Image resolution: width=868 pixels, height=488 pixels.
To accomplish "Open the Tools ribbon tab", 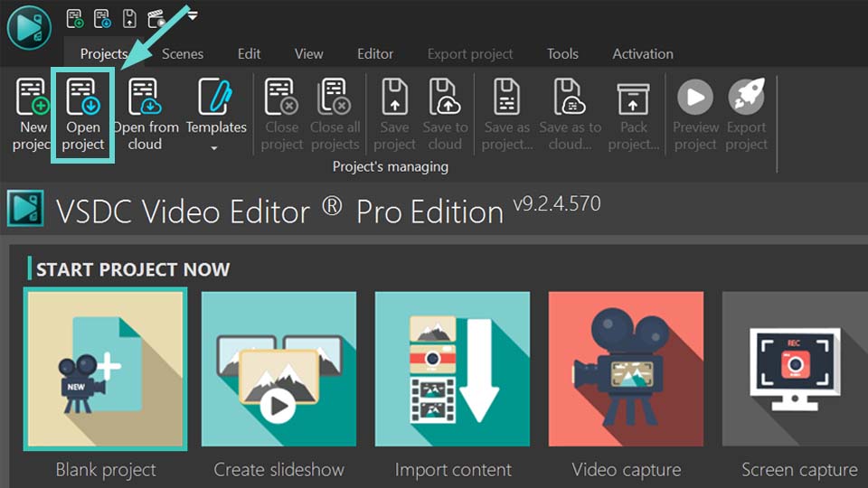I will 562,53.
